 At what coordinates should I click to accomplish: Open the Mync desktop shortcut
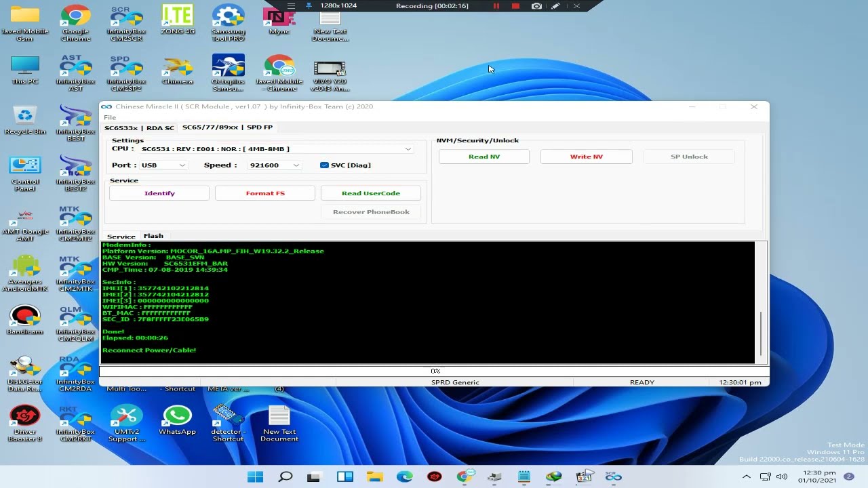click(x=279, y=20)
